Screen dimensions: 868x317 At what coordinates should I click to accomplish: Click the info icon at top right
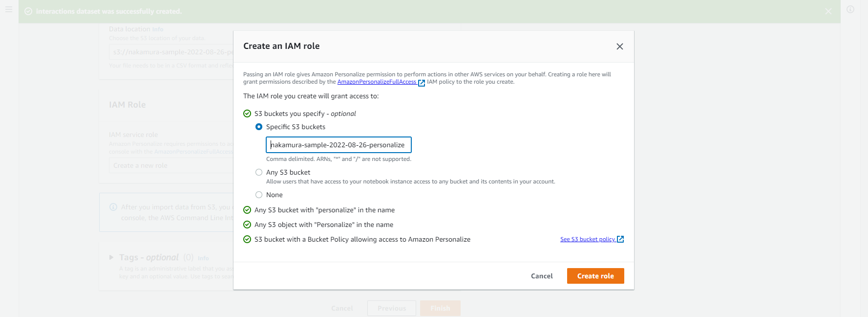[850, 9]
